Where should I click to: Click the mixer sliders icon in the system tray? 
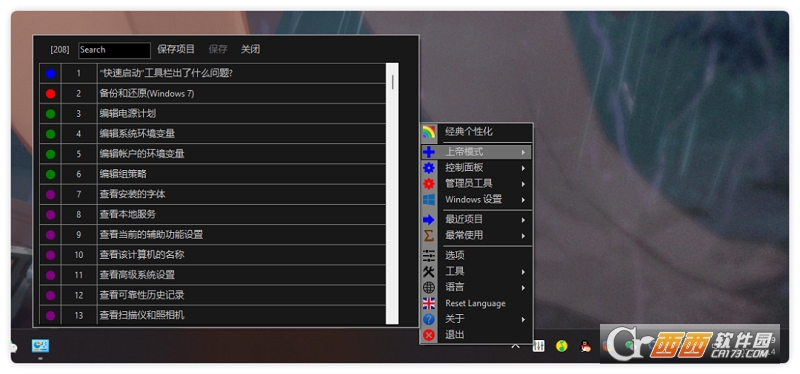538,346
